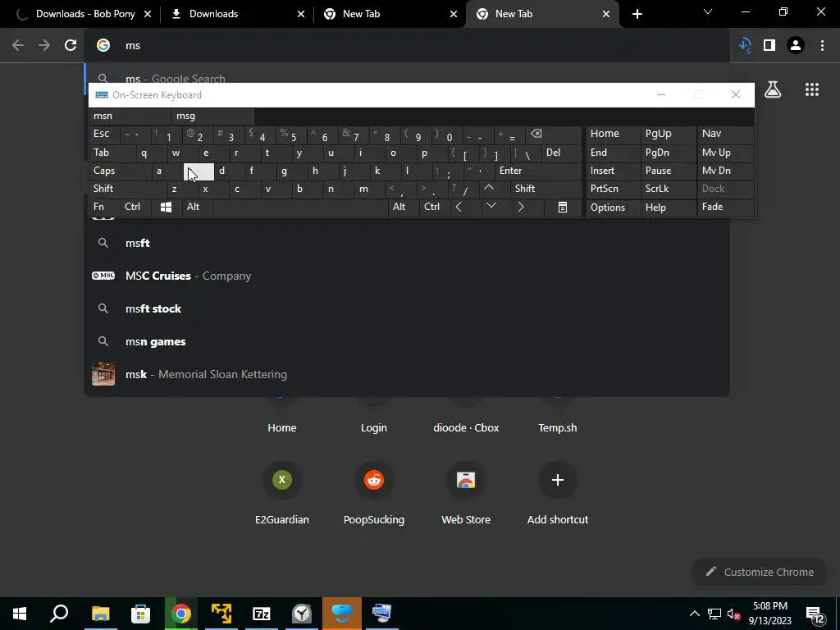This screenshot has width=840, height=630.
Task: Choose the msg word prediction
Action: [x=213, y=116]
